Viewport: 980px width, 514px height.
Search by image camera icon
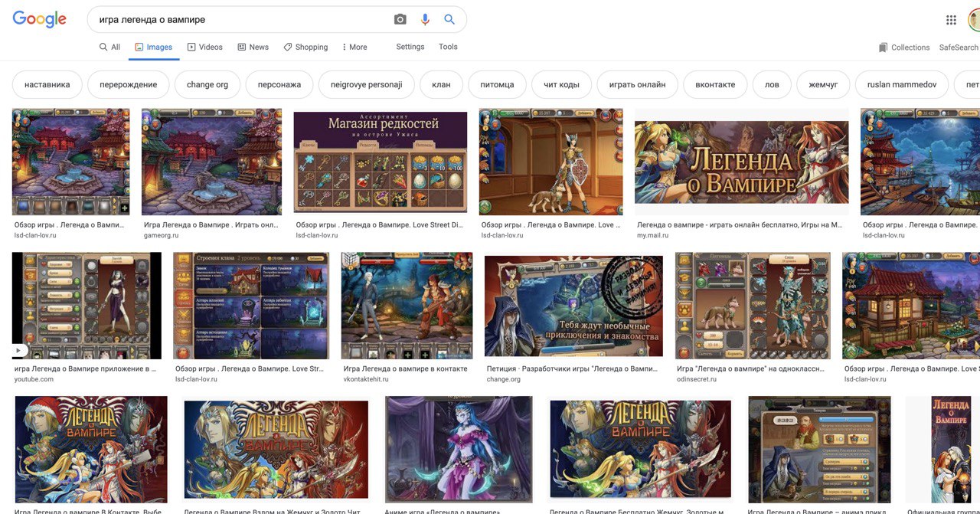pos(400,20)
